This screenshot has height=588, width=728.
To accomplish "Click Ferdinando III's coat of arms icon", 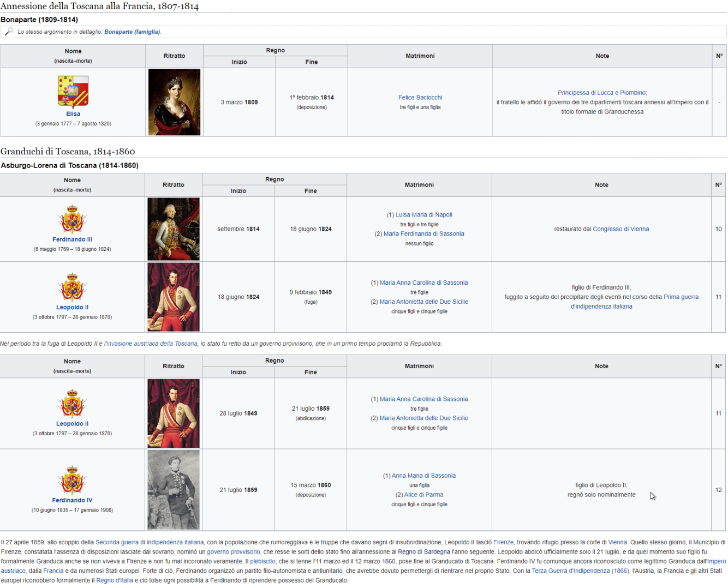I will point(72,219).
